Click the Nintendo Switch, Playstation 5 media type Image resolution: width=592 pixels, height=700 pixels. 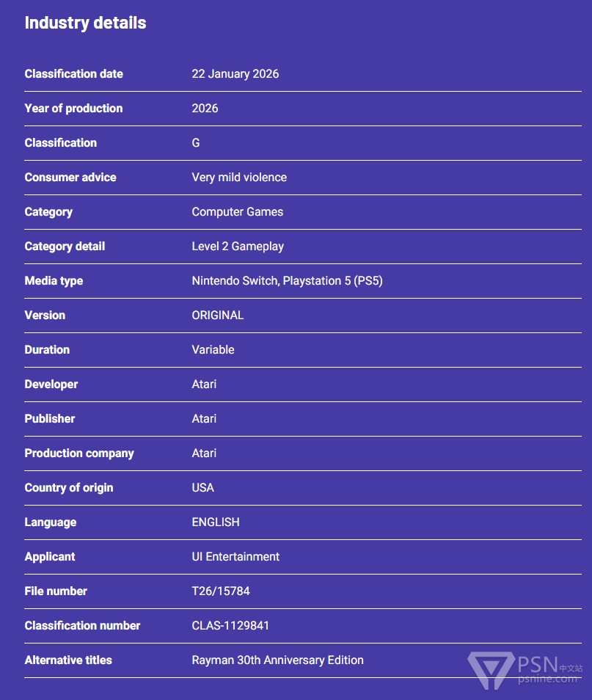(x=287, y=281)
